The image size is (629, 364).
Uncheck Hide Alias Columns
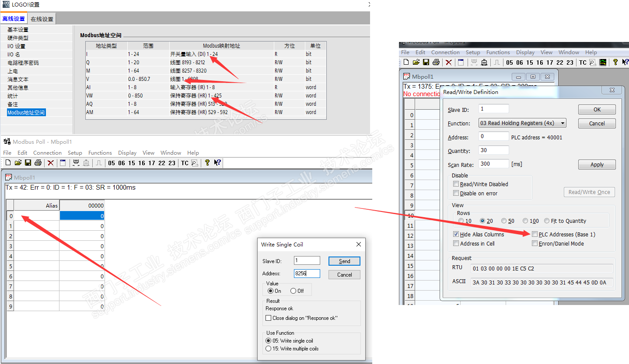(456, 234)
